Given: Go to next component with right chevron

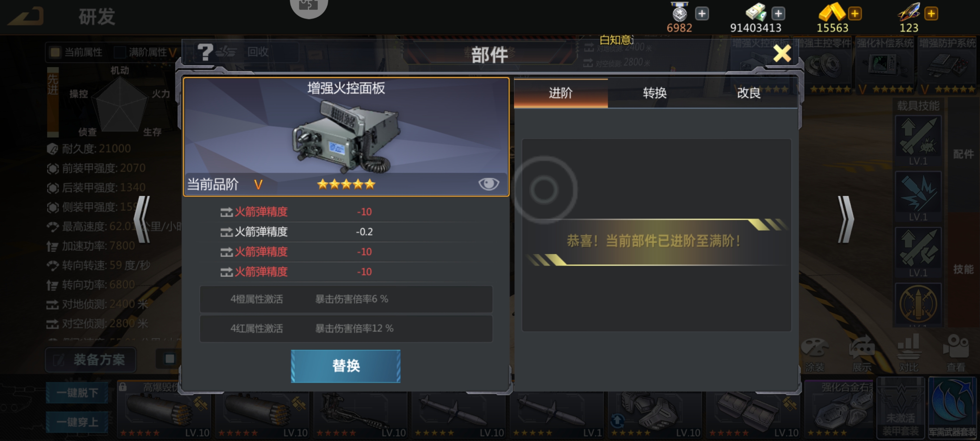Looking at the screenshot, I should point(846,219).
